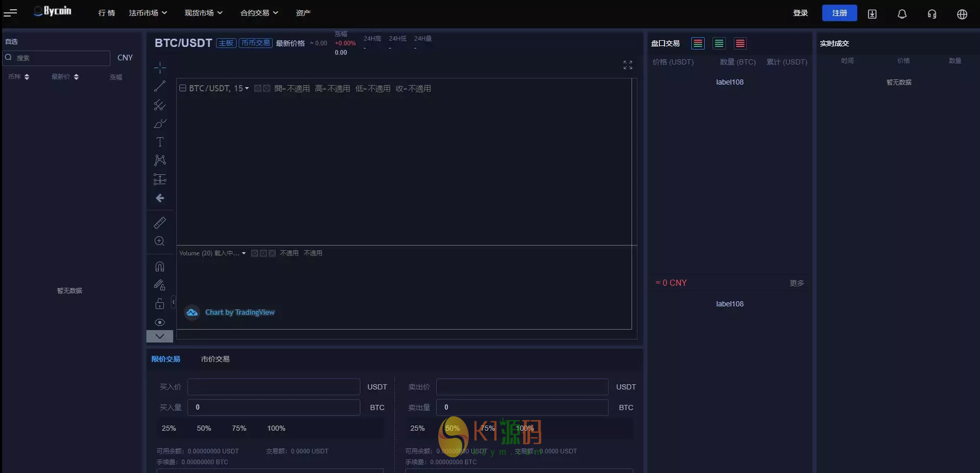Select the text annotation tool
The width and height of the screenshot is (980, 473).
click(160, 142)
